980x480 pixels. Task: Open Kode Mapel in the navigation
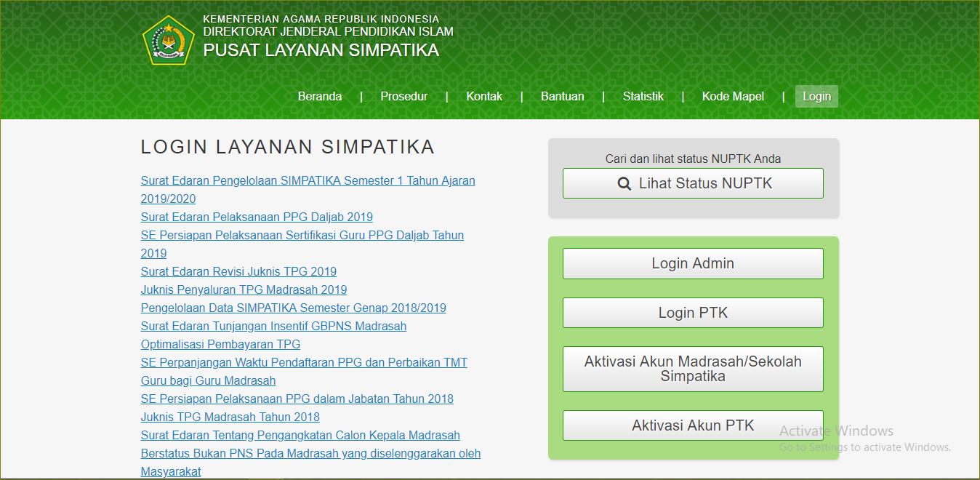coord(733,96)
